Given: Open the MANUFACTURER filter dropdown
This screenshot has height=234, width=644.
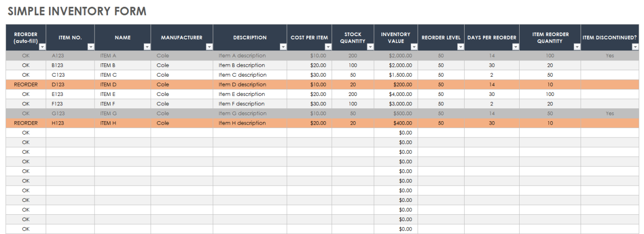Looking at the screenshot, I should pos(209,47).
